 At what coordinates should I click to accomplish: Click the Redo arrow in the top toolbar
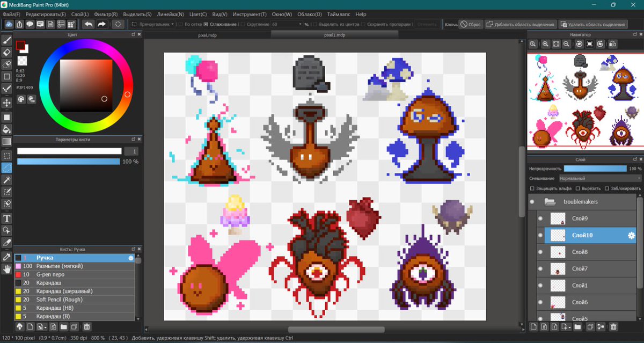[101, 24]
